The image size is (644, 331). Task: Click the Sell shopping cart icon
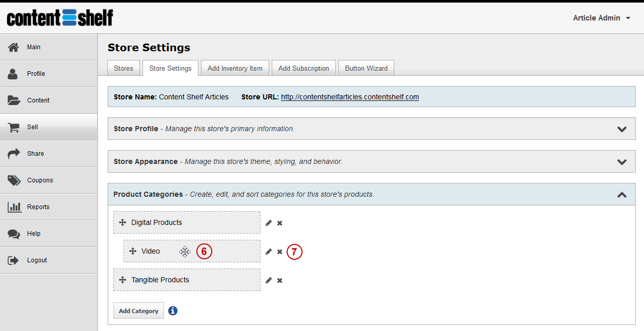[14, 127]
